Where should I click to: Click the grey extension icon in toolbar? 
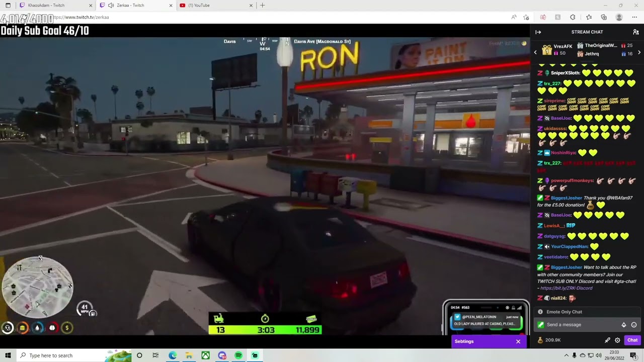point(557,17)
